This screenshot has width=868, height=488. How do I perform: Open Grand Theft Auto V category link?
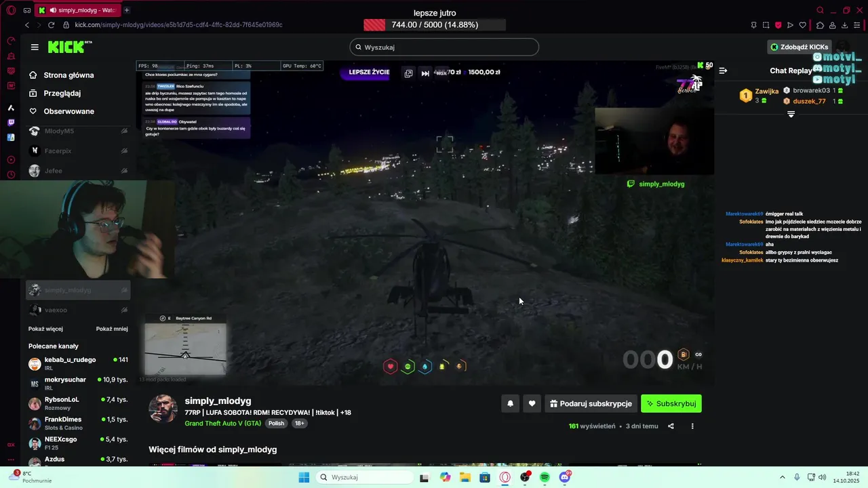(222, 423)
